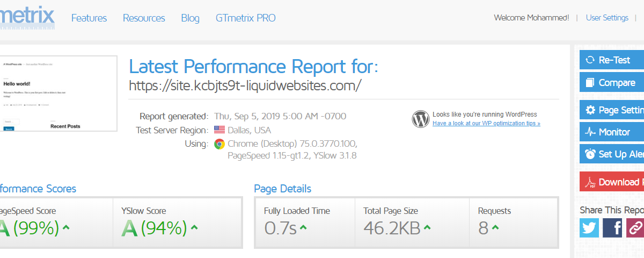Click the Chrome browser icon
The image size is (644, 258).
(x=219, y=144)
